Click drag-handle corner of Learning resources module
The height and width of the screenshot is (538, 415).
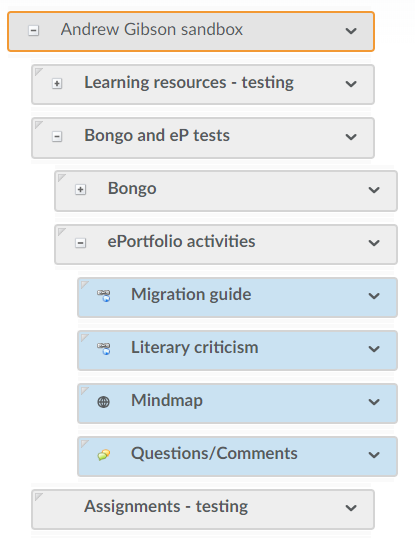[38, 72]
